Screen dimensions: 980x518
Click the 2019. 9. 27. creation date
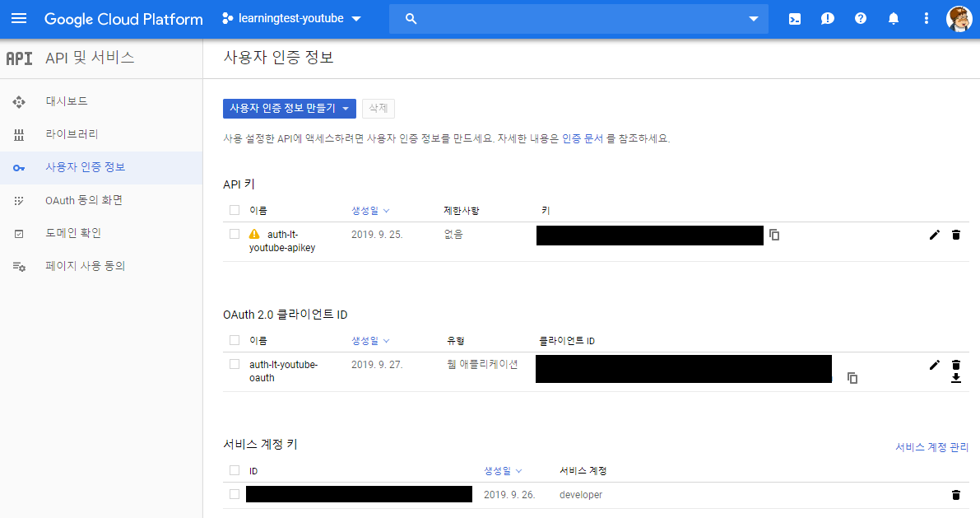[377, 365]
